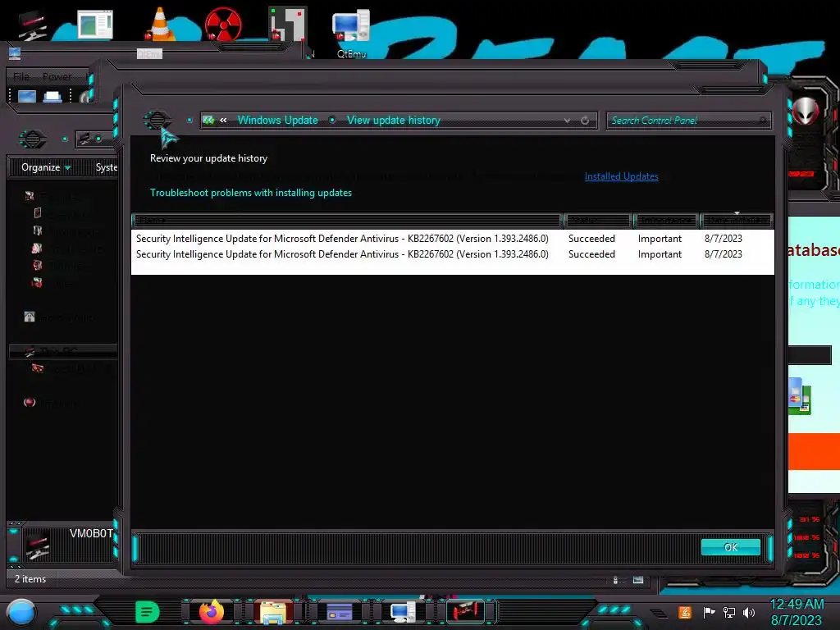The image size is (840, 630).
Task: Open Troubleshoot problems with installing updates link
Action: 251,192
